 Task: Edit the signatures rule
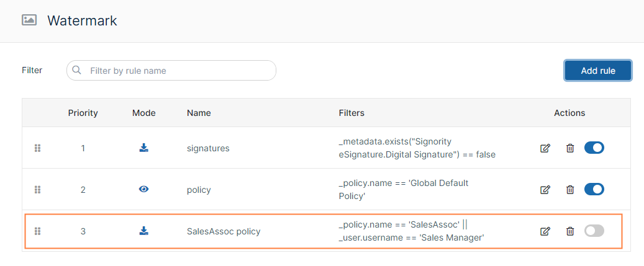pyautogui.click(x=545, y=148)
